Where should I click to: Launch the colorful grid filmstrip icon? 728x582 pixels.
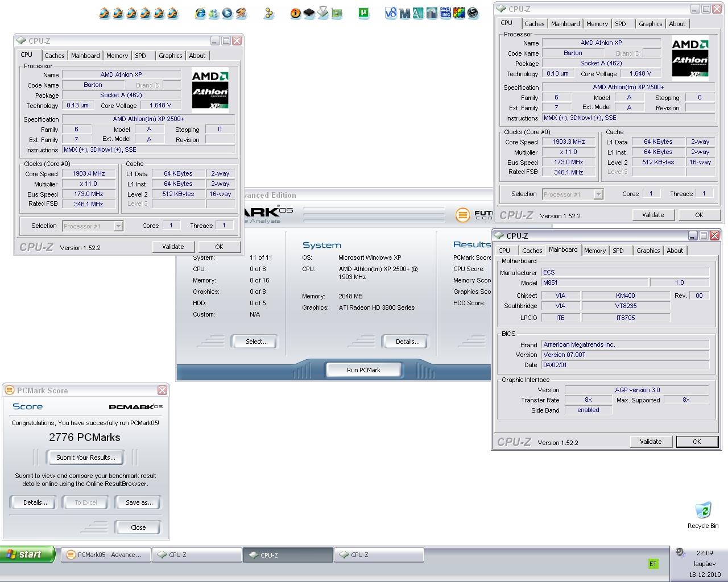[x=459, y=13]
